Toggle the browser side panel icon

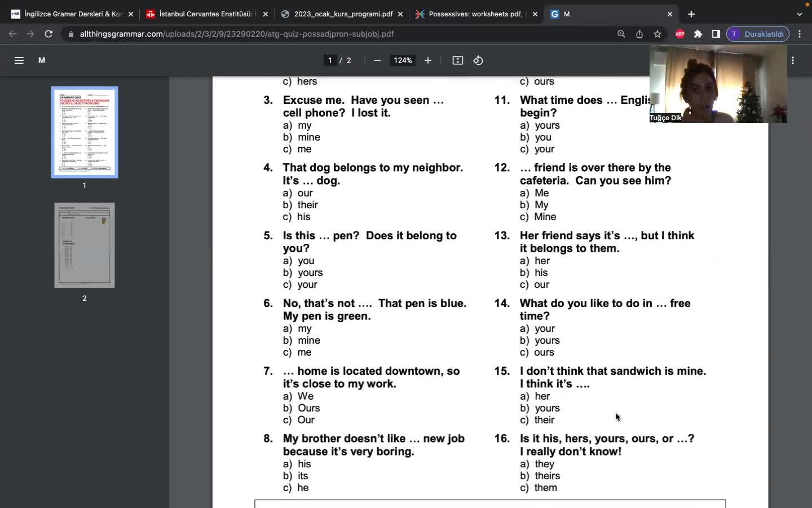click(716, 34)
